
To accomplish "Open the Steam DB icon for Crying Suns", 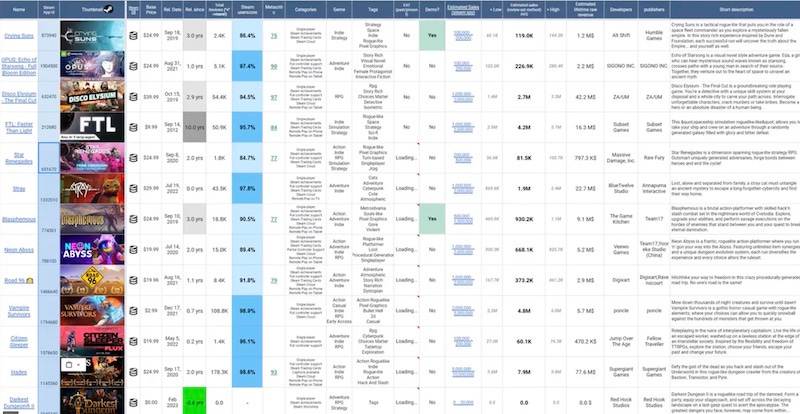I will click(x=133, y=35).
